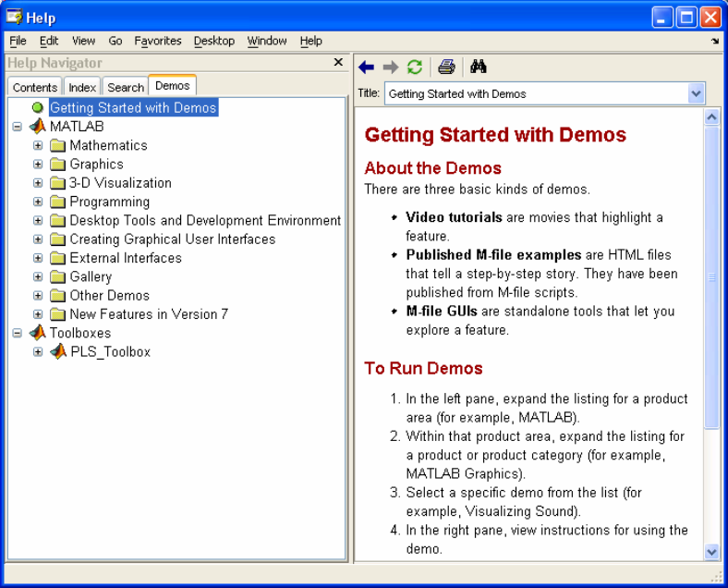The image size is (728, 588).
Task: Open the Favorites menu
Action: pyautogui.click(x=158, y=41)
